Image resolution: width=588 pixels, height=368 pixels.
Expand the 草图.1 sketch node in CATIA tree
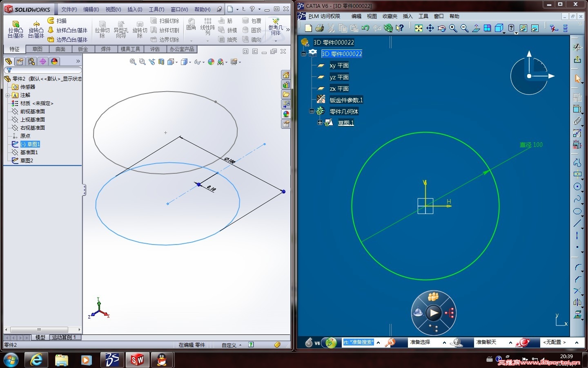pos(320,123)
